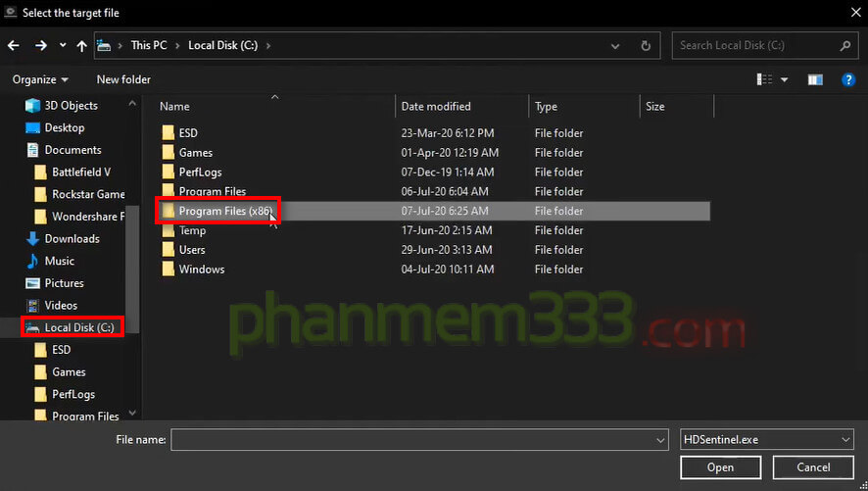
Task: Select Local Disk (C:) in sidebar
Action: 78,327
